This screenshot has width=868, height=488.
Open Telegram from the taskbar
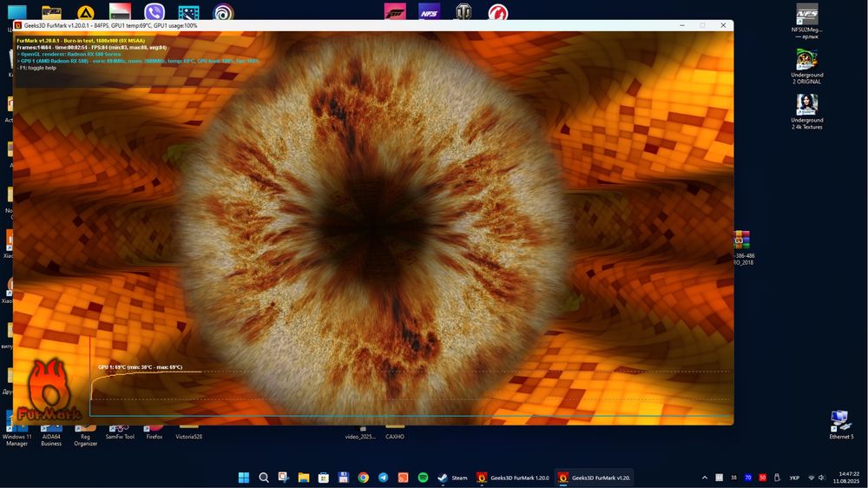[x=383, y=478]
